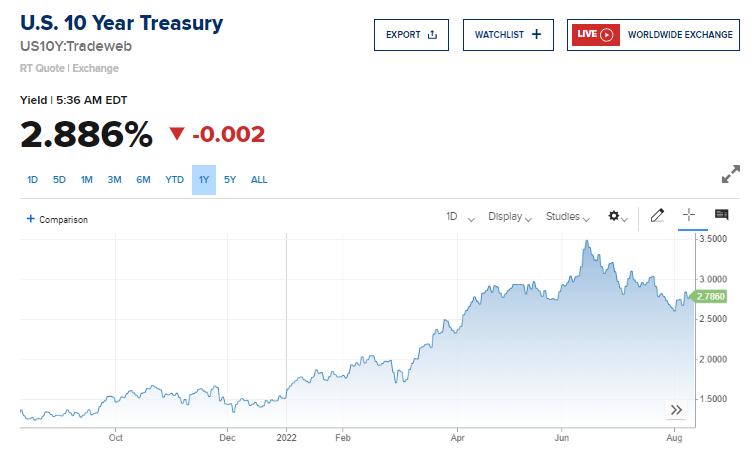Image resolution: width=755 pixels, height=457 pixels.
Task: Select the 1M range tab
Action: coord(87,180)
